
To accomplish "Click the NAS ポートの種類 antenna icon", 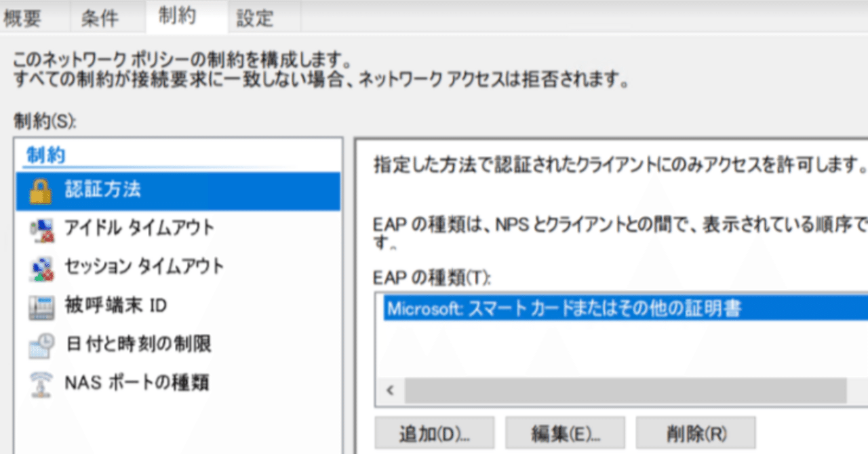I will pyautogui.click(x=42, y=381).
